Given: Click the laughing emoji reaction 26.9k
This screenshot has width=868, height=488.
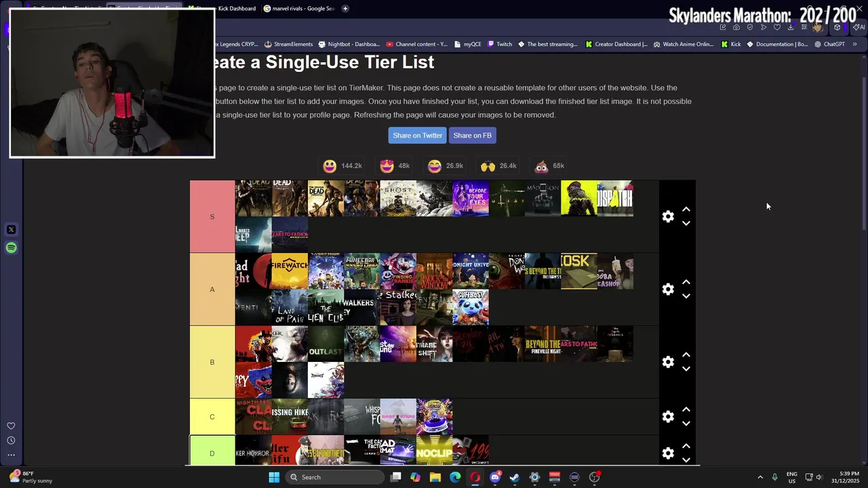Looking at the screenshot, I should pyautogui.click(x=446, y=166).
